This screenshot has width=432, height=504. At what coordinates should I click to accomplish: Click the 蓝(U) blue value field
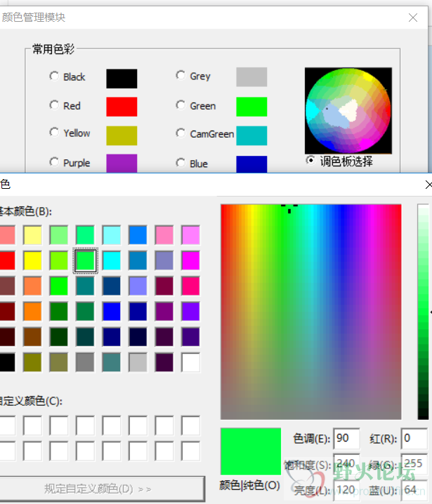click(x=414, y=490)
